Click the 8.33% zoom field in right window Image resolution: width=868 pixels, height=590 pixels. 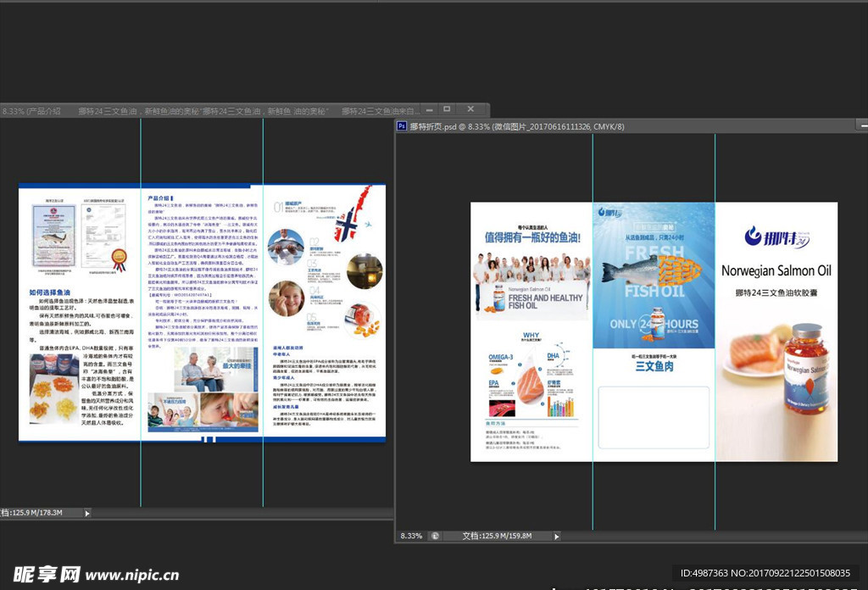point(411,536)
